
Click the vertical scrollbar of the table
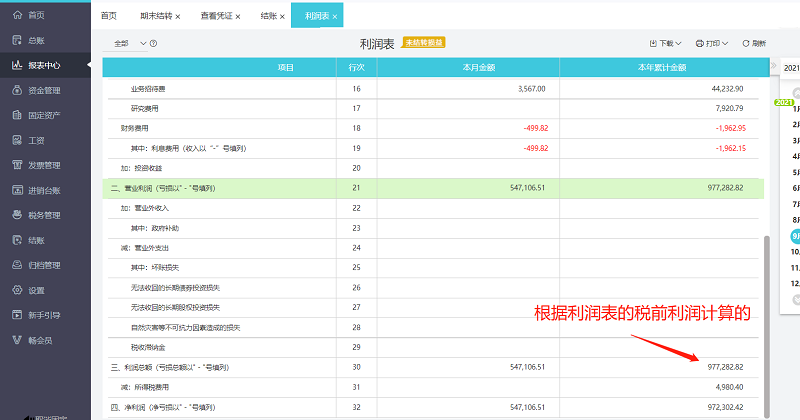(x=767, y=320)
